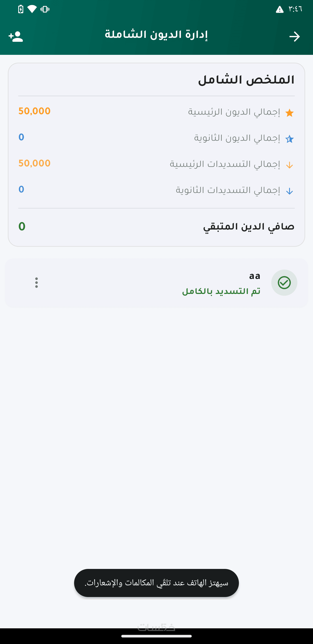Tap the vibrate mode status icon
Viewport: 313px width, 644px height.
coord(45,10)
